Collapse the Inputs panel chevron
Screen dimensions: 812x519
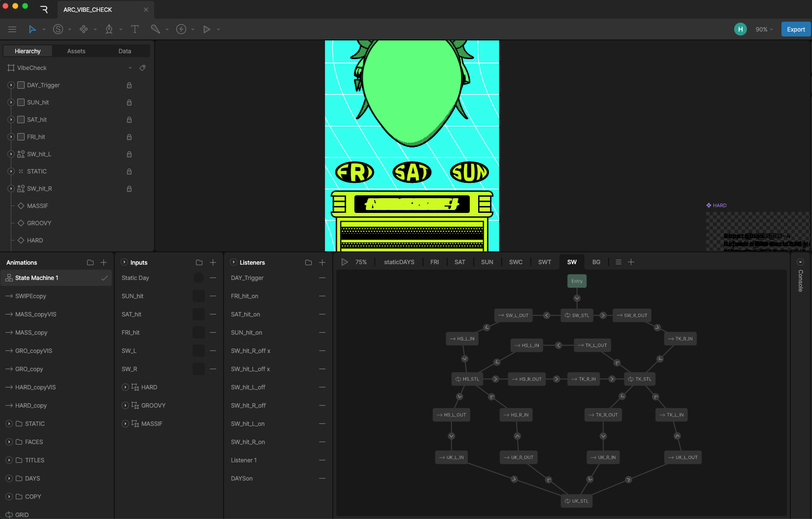(x=124, y=262)
